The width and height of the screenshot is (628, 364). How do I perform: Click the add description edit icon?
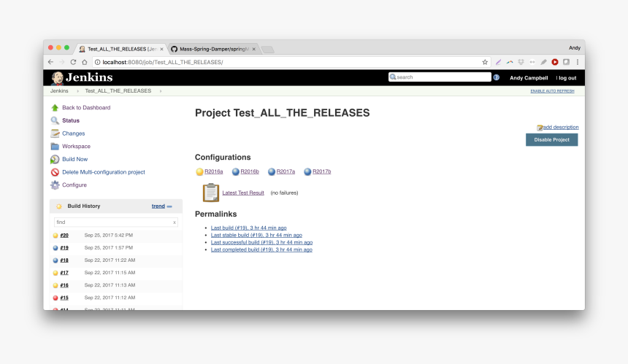coord(540,128)
